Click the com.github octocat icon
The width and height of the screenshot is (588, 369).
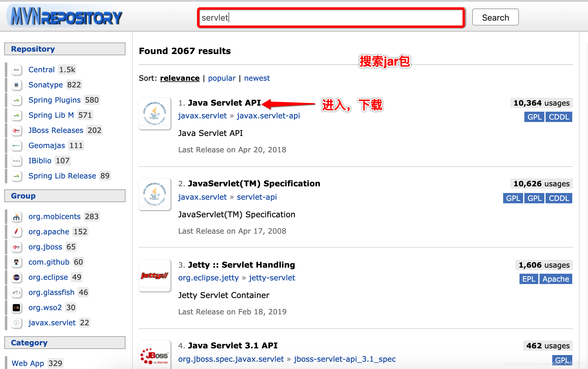(17, 262)
